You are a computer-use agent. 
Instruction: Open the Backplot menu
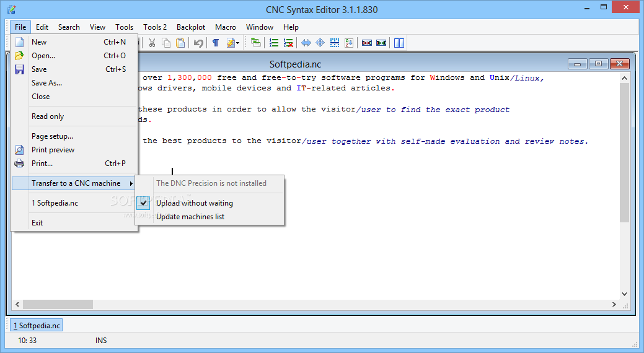tap(191, 27)
